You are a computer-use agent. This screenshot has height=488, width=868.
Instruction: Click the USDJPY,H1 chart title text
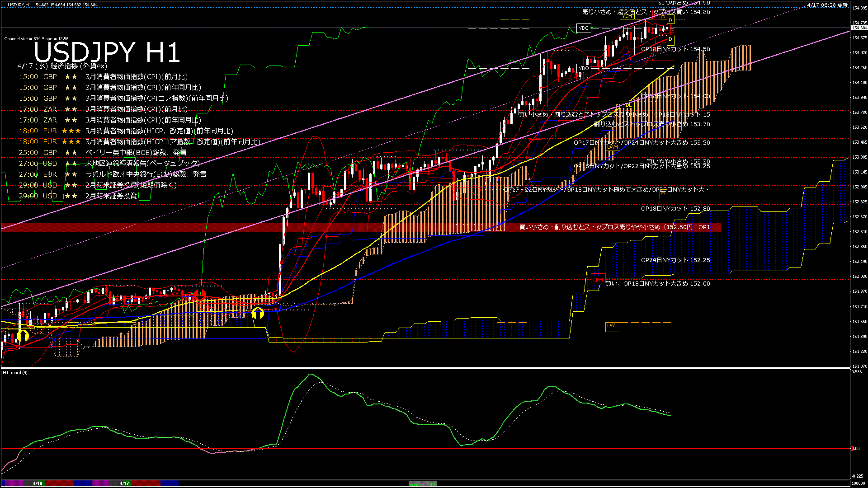tap(19, 5)
